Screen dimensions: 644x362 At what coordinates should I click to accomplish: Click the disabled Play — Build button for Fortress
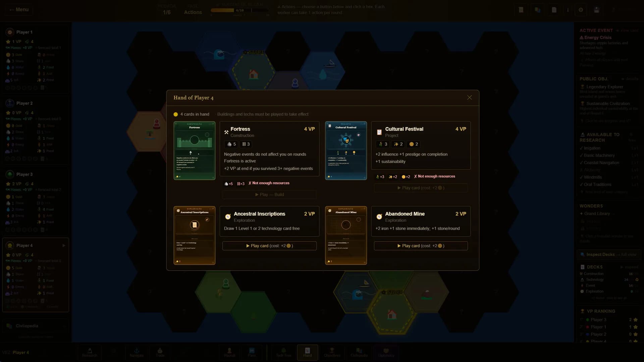pyautogui.click(x=269, y=194)
